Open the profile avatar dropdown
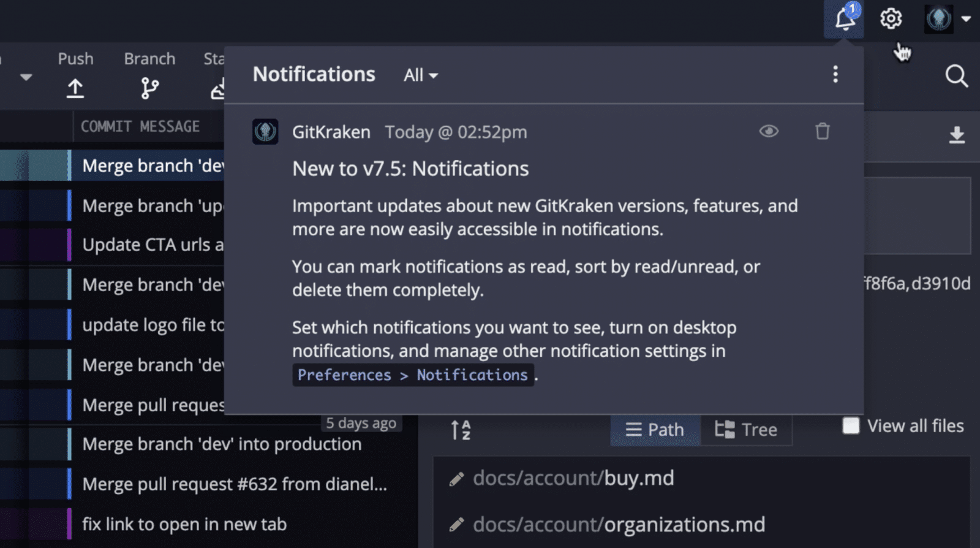 (x=948, y=19)
